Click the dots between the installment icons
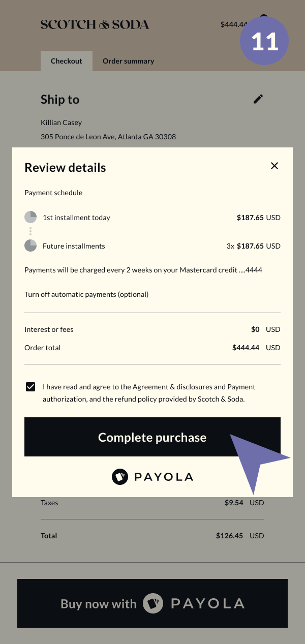 coord(30,232)
